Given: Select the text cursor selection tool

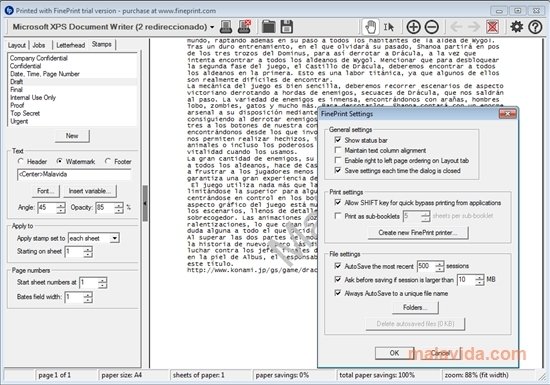Looking at the screenshot, I should [x=388, y=27].
